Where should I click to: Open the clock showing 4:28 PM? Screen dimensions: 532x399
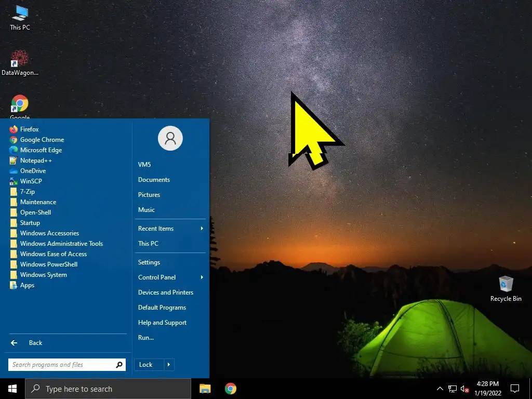pos(487,389)
